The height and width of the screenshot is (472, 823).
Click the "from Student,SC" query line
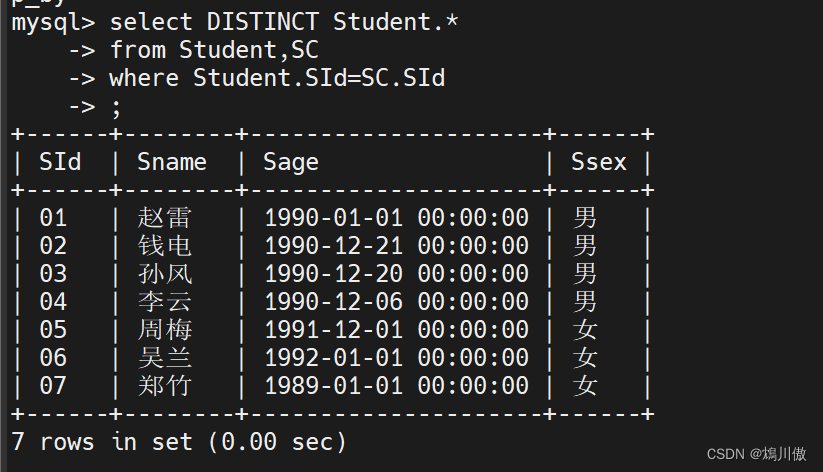pos(214,49)
